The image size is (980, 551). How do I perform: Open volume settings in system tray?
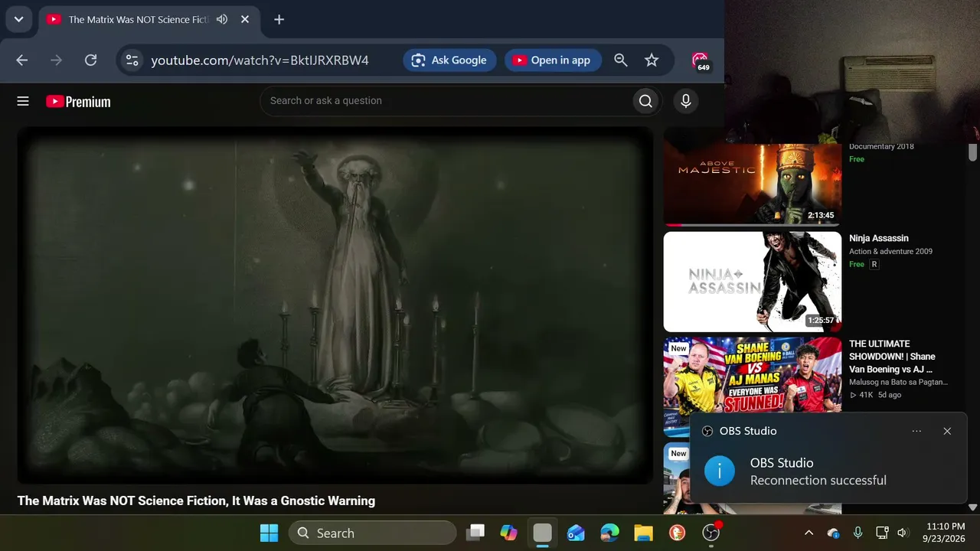903,533
